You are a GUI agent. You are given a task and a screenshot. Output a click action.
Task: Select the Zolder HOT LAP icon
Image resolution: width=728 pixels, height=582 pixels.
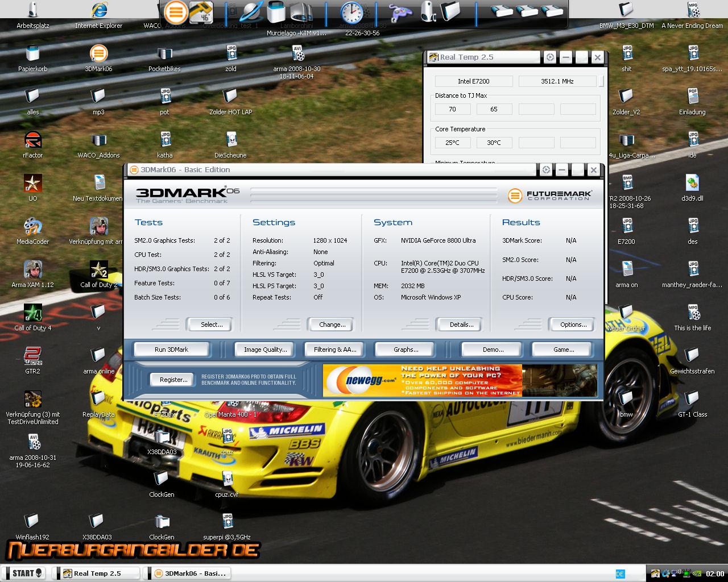230,102
